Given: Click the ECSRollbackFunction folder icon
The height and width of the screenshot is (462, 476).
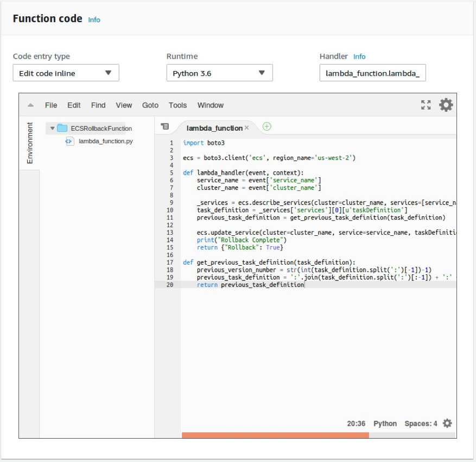Looking at the screenshot, I should (x=62, y=128).
